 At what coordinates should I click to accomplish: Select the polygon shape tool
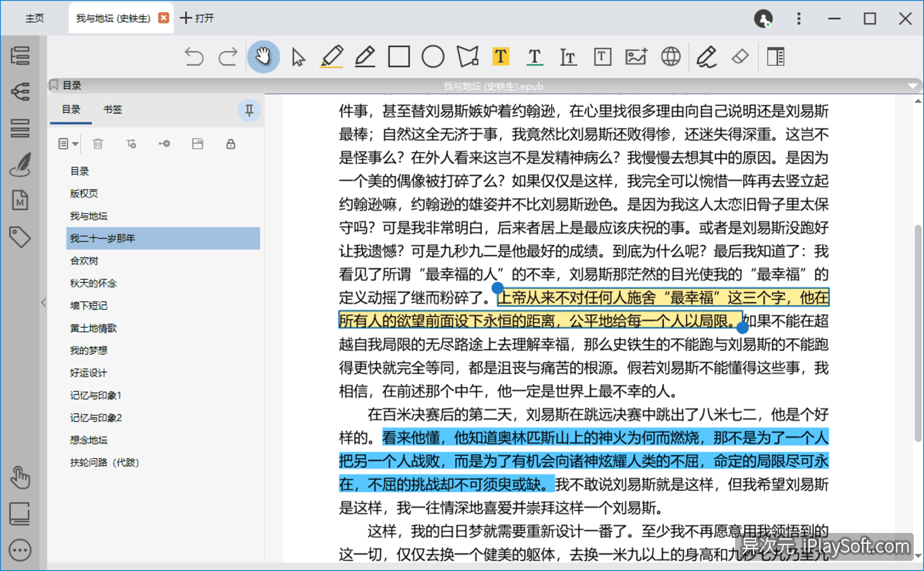tap(467, 56)
